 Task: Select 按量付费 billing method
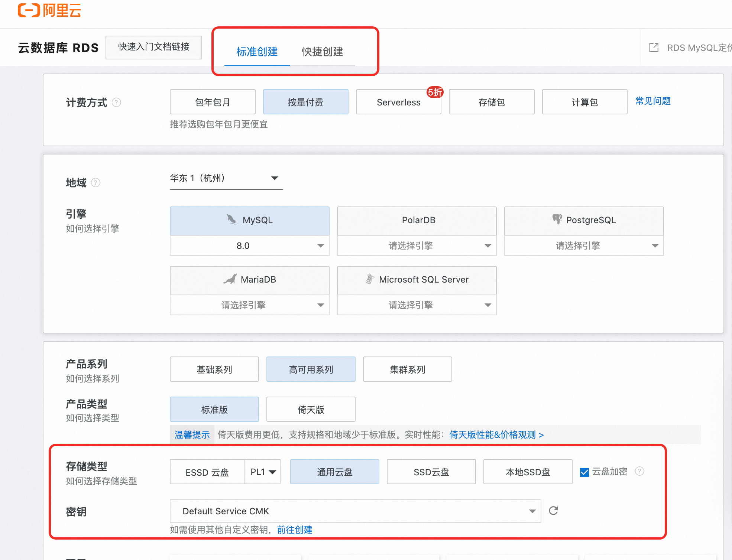[305, 102]
